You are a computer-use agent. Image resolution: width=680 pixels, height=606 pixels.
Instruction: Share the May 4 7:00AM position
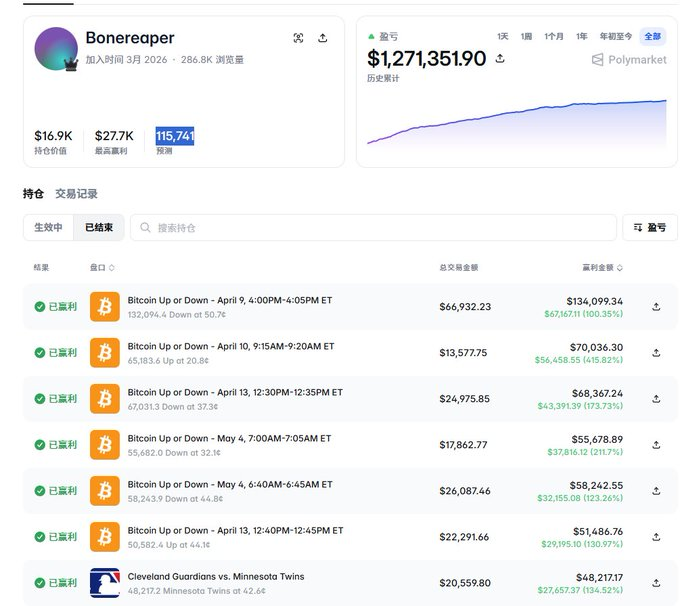coord(656,445)
